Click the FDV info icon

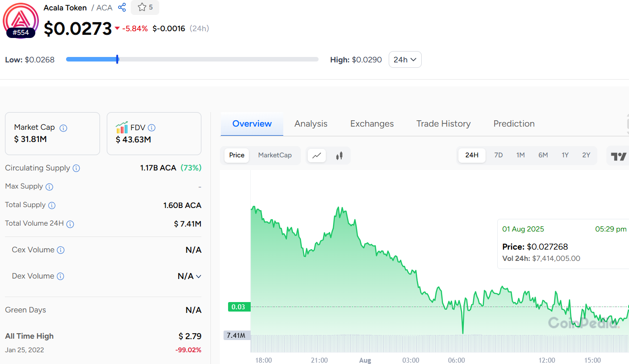[152, 128]
